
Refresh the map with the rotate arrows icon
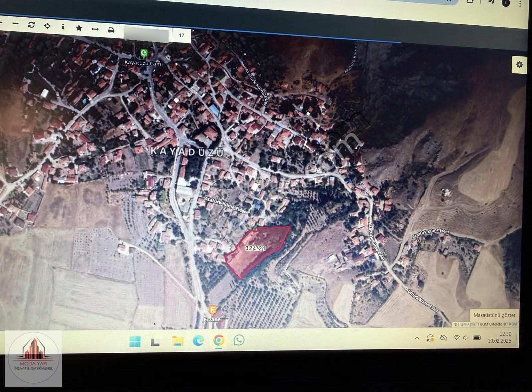click(31, 25)
